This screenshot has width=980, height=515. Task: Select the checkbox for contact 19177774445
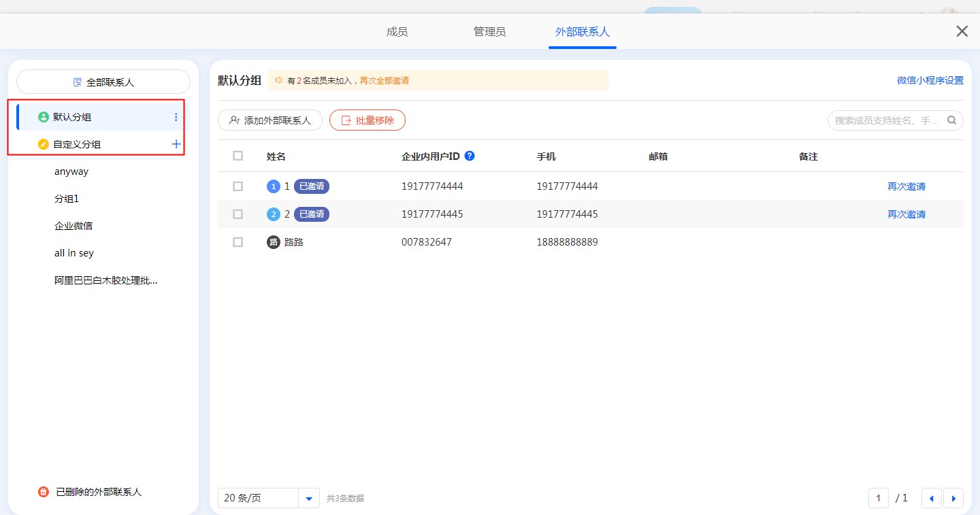(x=238, y=214)
